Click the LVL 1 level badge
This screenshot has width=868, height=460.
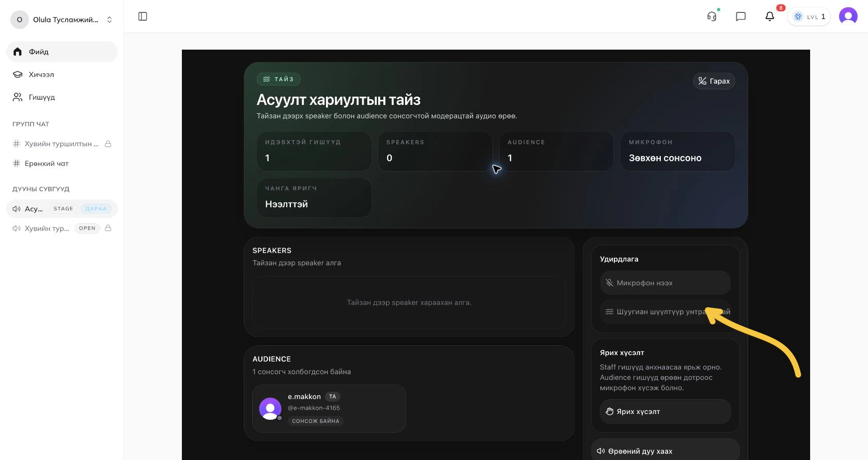pyautogui.click(x=809, y=17)
